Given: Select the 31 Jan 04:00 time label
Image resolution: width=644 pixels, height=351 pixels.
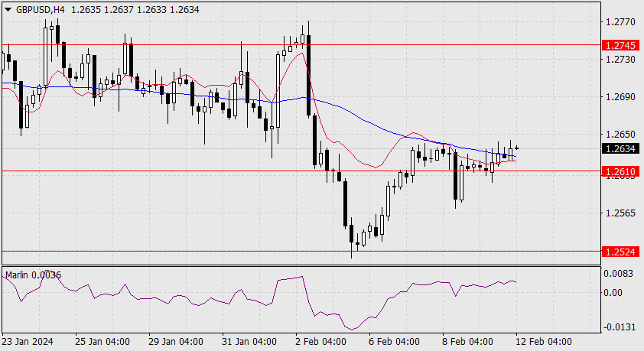Looking at the screenshot, I should (249, 342).
